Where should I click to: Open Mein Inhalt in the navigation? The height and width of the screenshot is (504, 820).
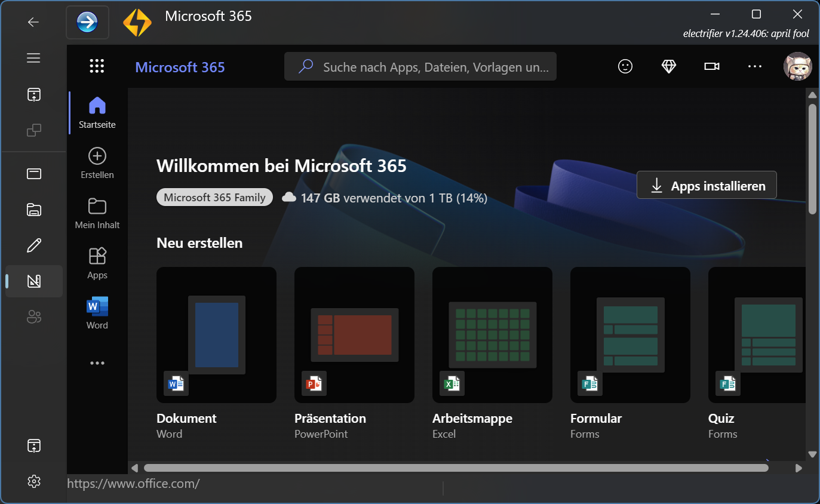[x=97, y=213]
